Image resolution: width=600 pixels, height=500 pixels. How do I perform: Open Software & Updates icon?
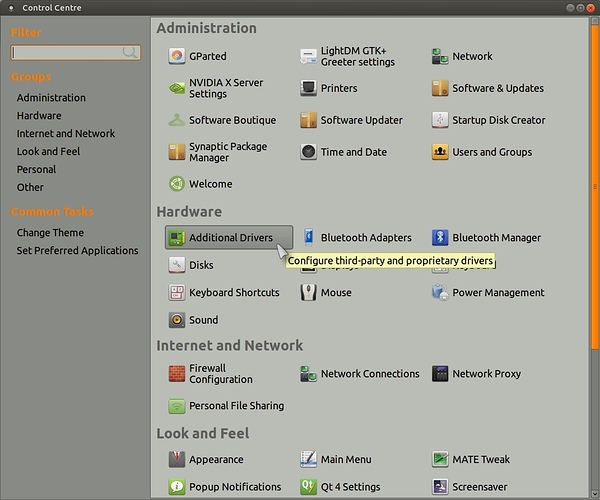(440, 88)
